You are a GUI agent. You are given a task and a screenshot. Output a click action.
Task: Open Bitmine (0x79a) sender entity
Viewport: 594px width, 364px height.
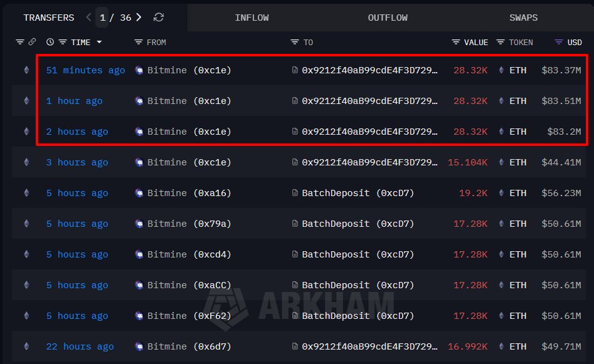click(x=189, y=224)
